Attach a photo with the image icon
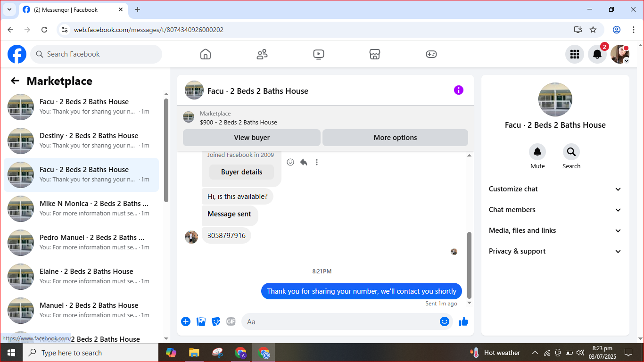 (x=201, y=321)
